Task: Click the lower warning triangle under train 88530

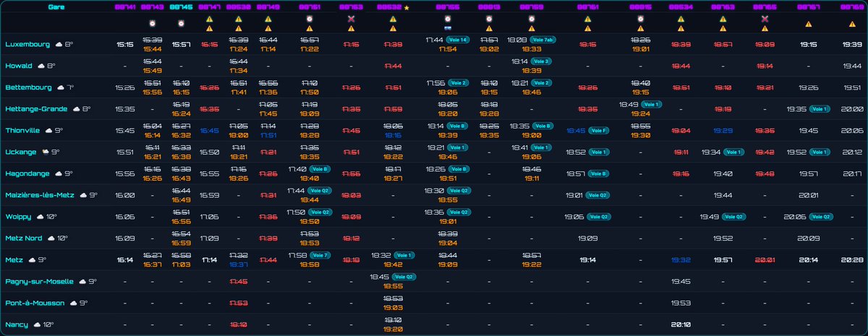Action: (x=239, y=29)
